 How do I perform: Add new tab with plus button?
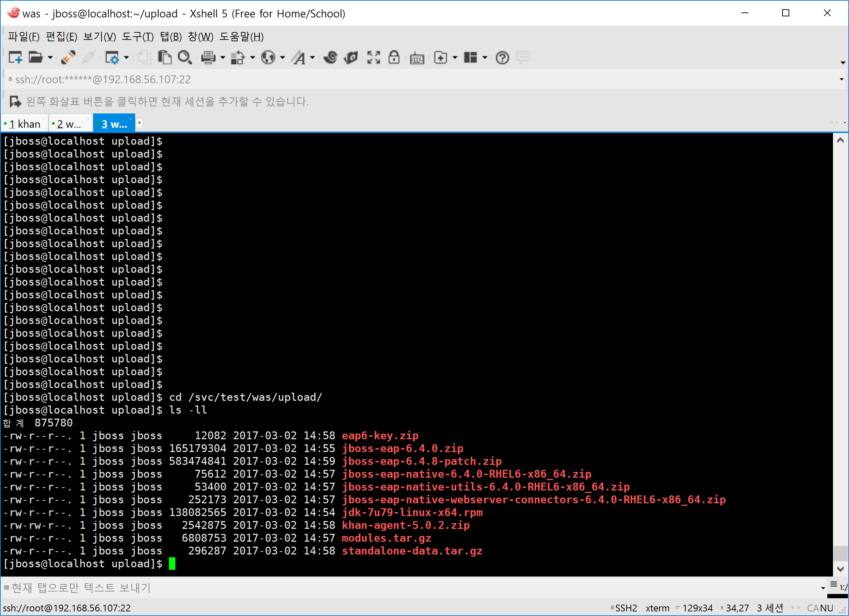139,123
